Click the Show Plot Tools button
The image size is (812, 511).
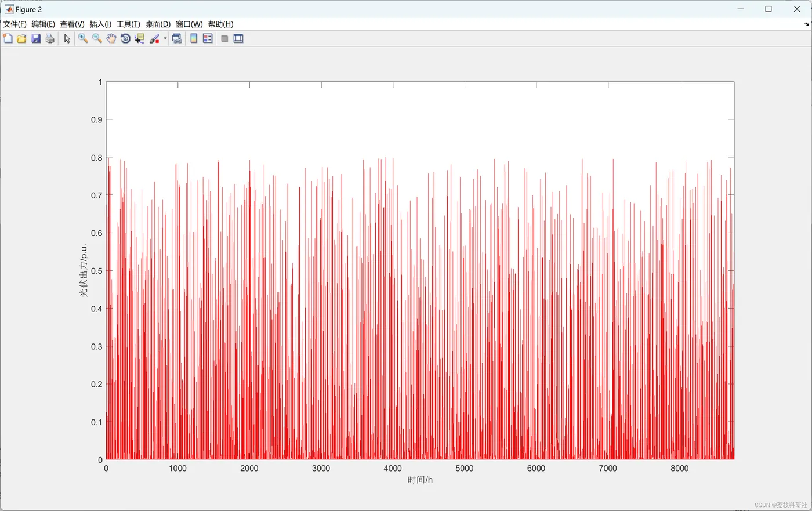point(238,39)
